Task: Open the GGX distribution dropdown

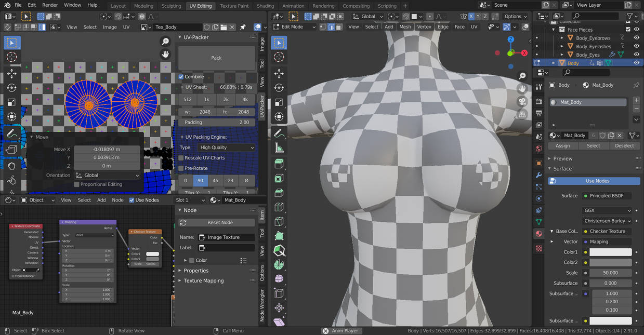Action: (x=608, y=210)
